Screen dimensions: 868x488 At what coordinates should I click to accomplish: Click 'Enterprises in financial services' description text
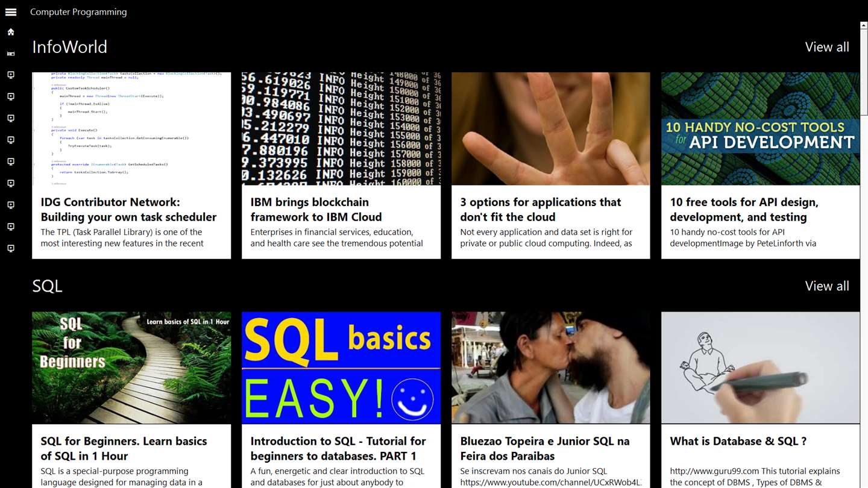(336, 237)
